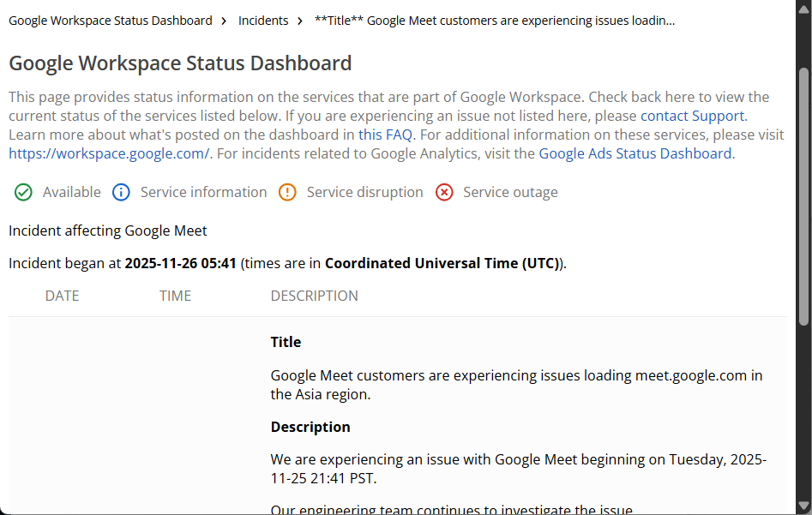Open the Google Ads Status Dashboard link

[x=635, y=153]
